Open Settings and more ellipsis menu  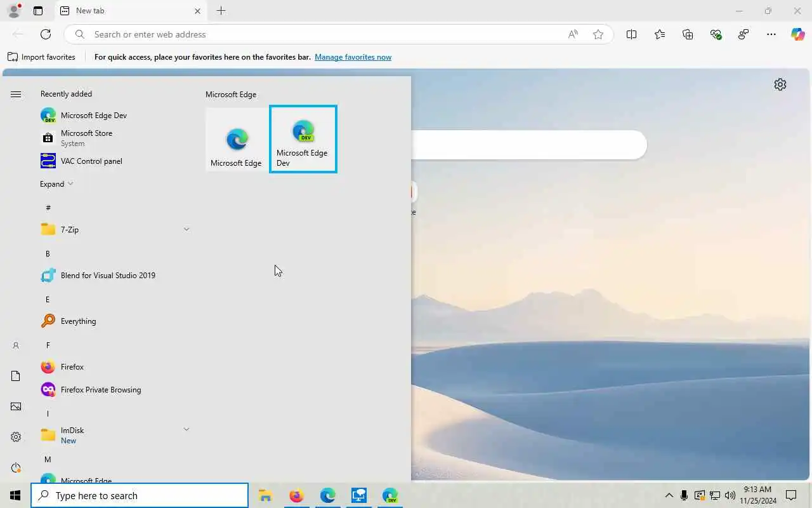click(x=771, y=34)
